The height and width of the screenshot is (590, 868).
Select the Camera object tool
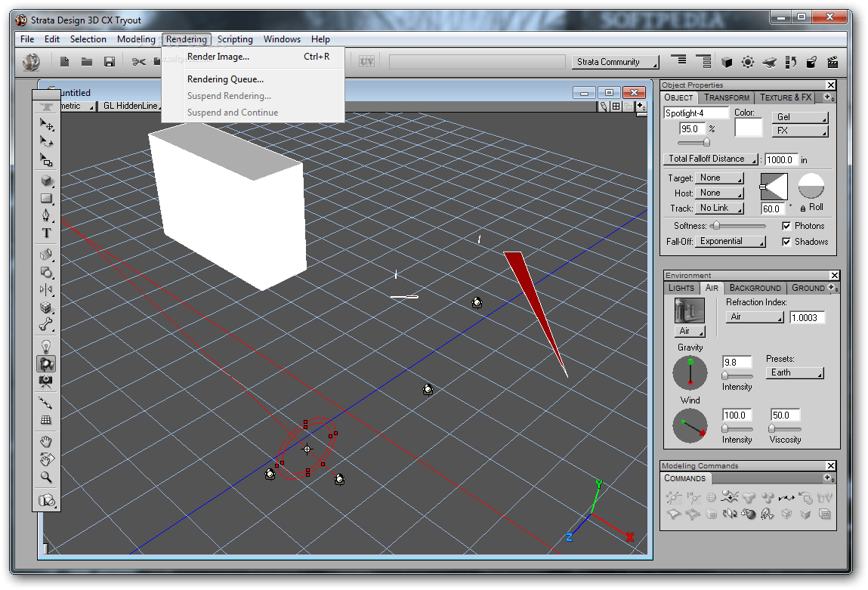(x=47, y=381)
